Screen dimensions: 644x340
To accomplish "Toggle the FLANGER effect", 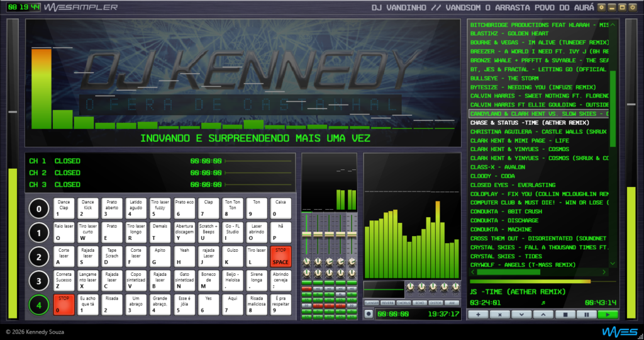I will (x=370, y=302).
